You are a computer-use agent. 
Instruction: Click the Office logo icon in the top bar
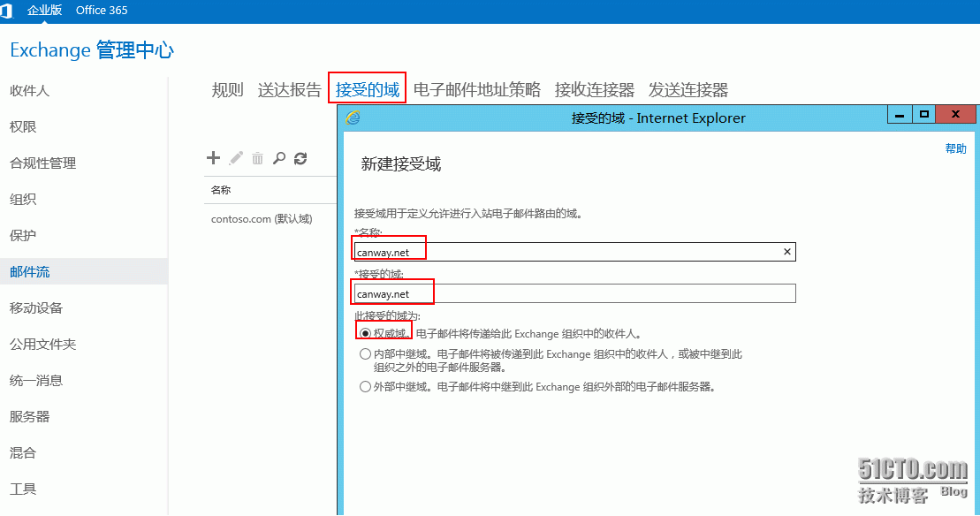click(x=6, y=11)
